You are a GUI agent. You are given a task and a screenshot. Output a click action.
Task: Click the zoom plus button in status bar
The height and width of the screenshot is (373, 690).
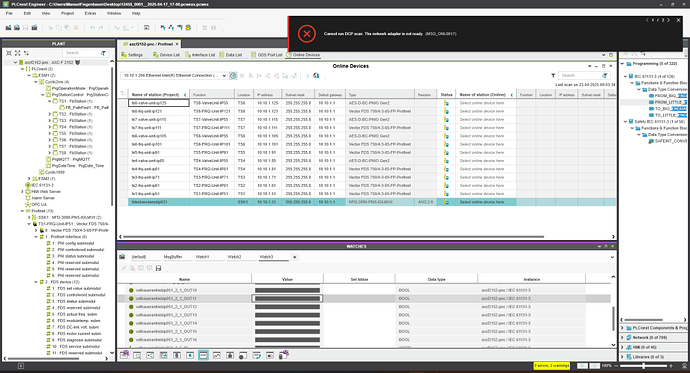tap(671, 366)
